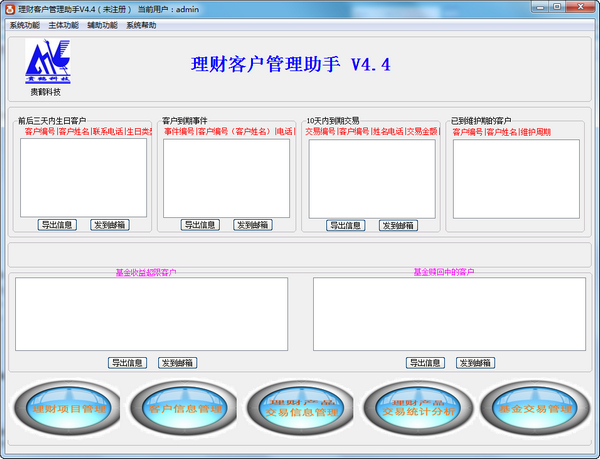Open the 基金交易管理 round button

tap(535, 408)
